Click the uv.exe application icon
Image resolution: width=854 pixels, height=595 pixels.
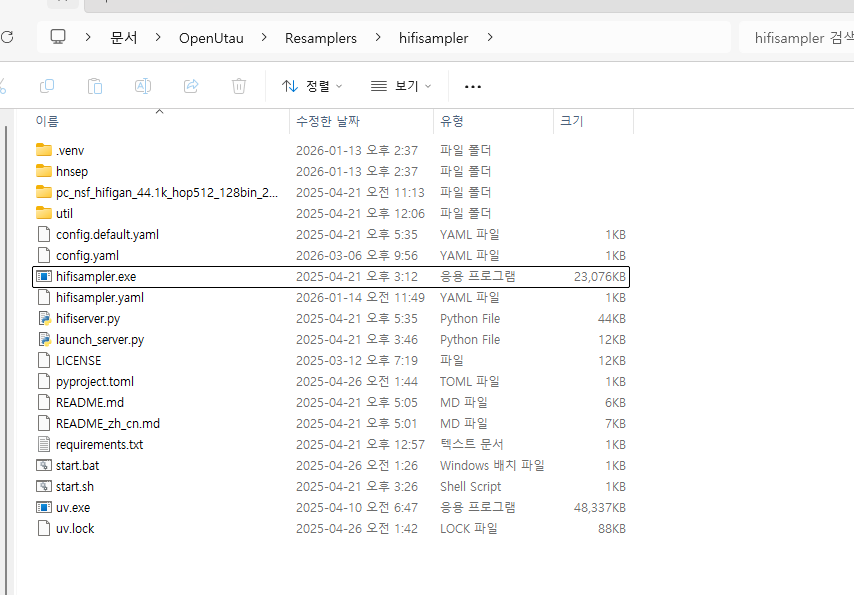44,507
